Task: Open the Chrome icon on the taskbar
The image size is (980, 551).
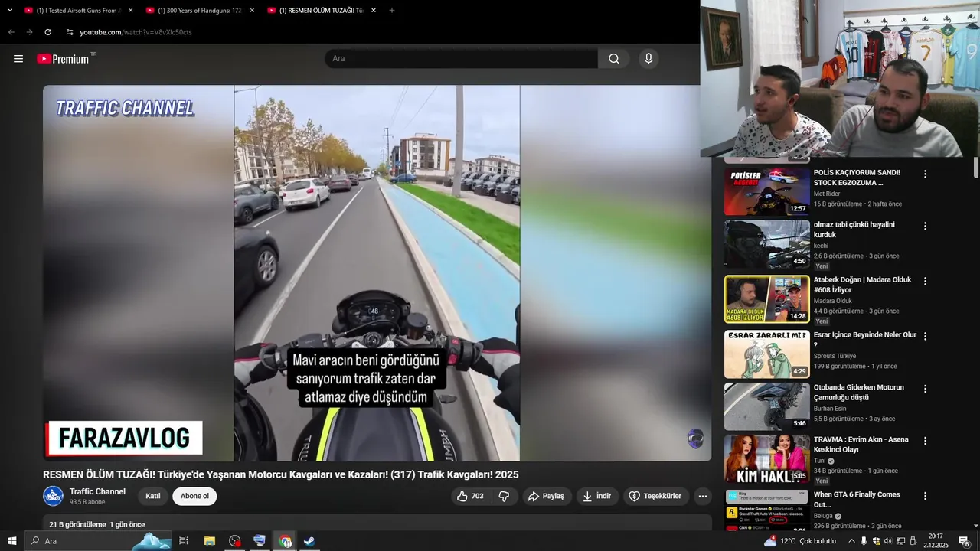Action: [286, 541]
